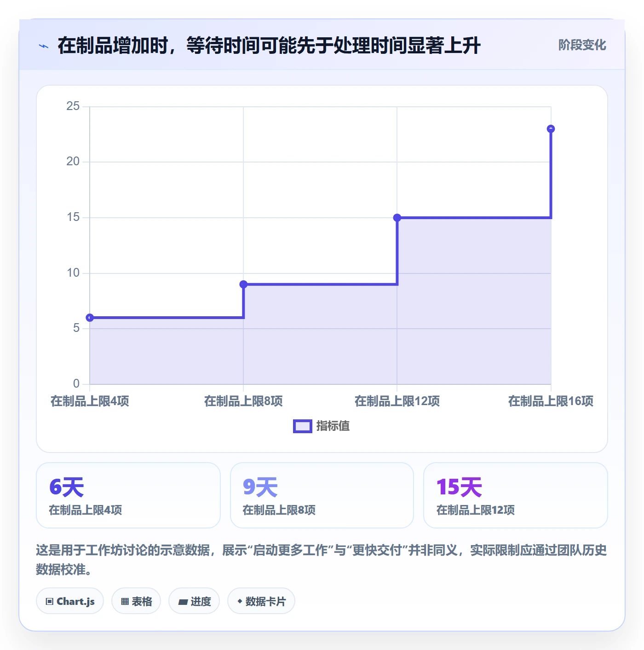Select the data point at 在制品上限12项
This screenshot has width=644, height=650.
397,218
